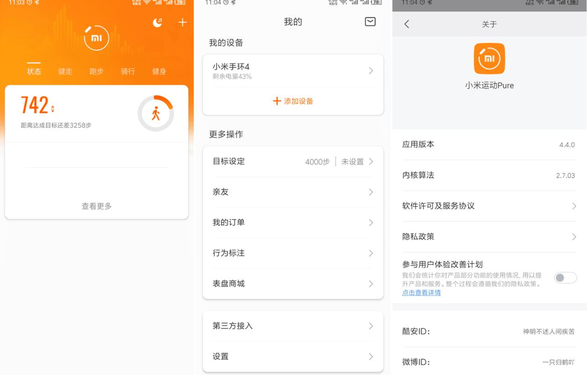The width and height of the screenshot is (588, 375).
Task: Open the 亲友 row chevron
Action: pos(371,192)
